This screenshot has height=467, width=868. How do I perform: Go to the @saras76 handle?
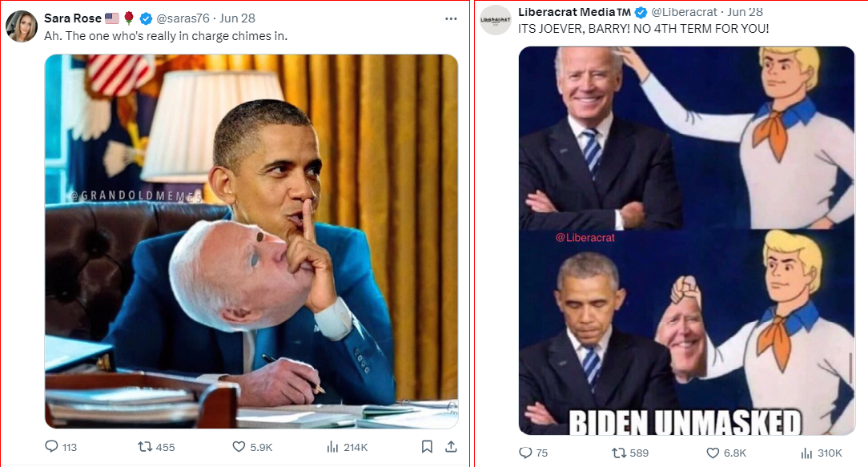pos(183,18)
